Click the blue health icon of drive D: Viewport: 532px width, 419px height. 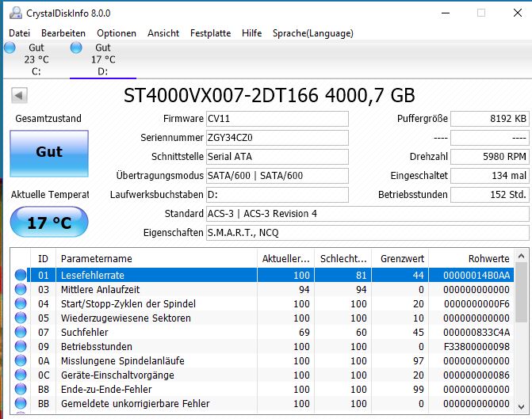click(x=76, y=48)
